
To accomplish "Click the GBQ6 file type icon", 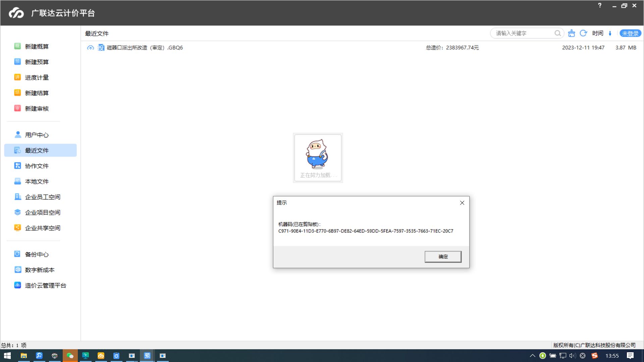I will (101, 48).
